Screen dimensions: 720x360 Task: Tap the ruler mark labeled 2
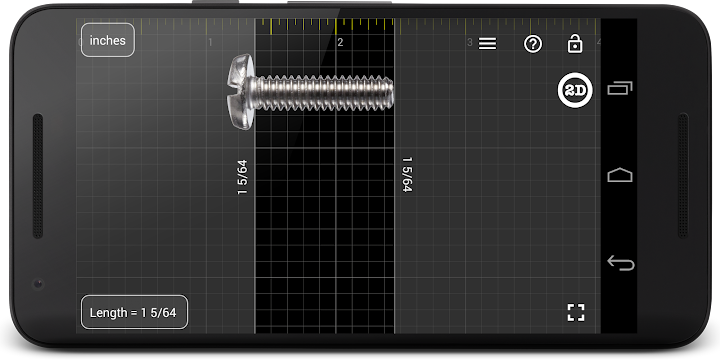(340, 42)
